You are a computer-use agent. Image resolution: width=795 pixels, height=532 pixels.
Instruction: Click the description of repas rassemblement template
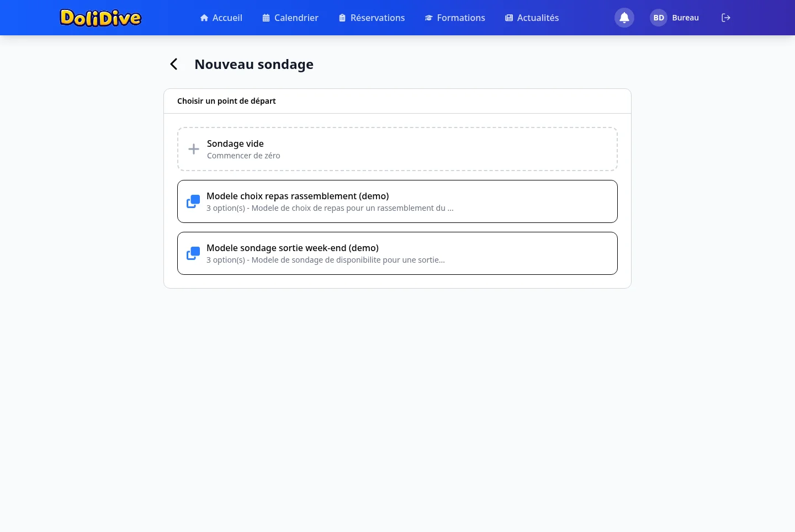tap(330, 208)
